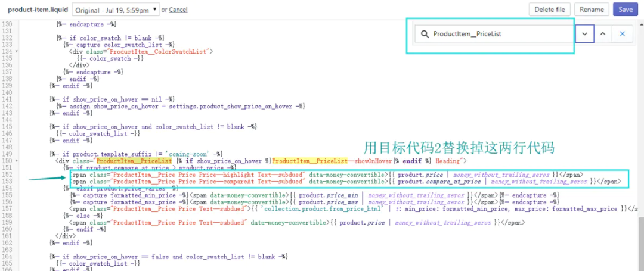Click the Cancel link
Image resolution: width=644 pixels, height=271 pixels.
click(178, 10)
